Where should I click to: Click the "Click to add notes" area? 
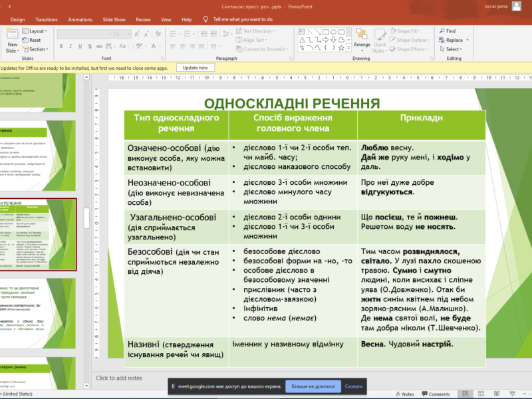119,378
